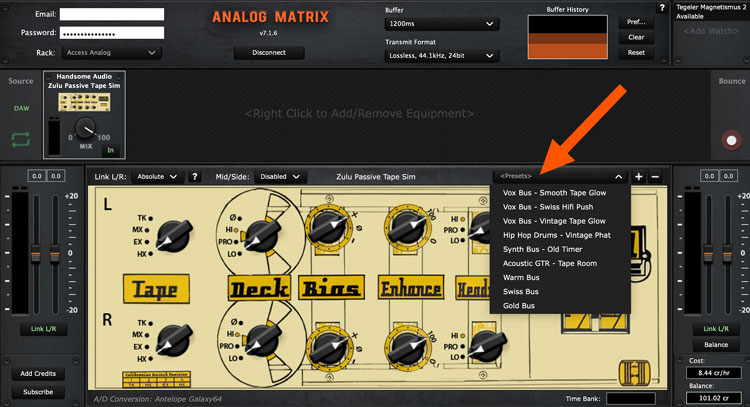Open the Mid/Side dropdown set to Disabled

point(281,176)
